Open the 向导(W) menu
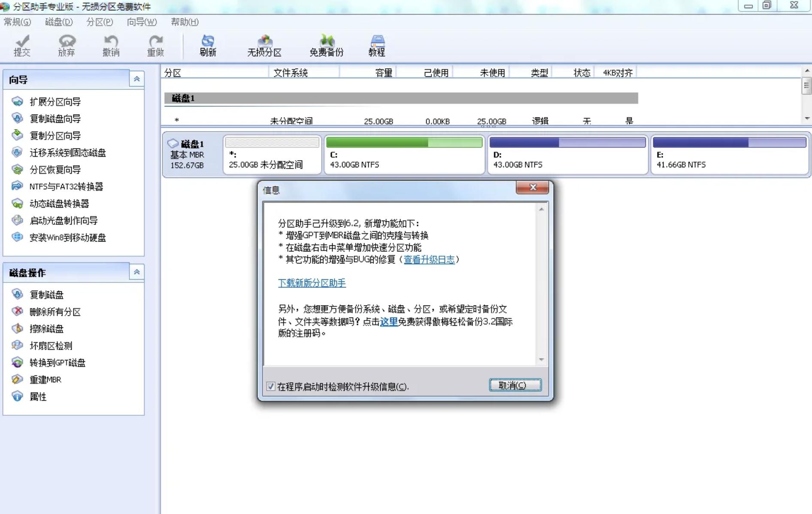This screenshot has width=812, height=514. click(x=142, y=22)
